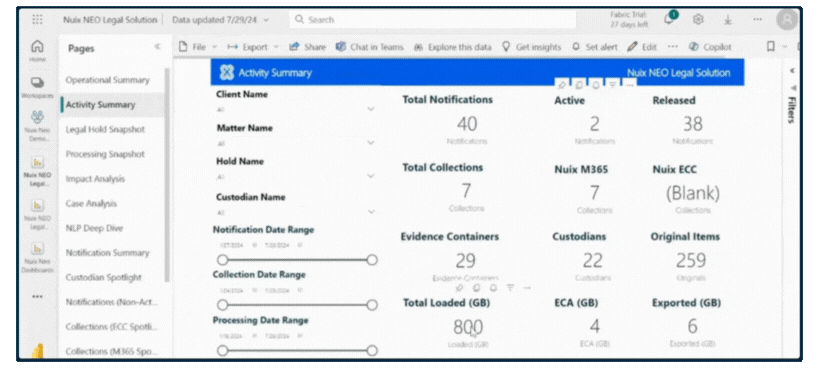Open more options above Total Loaded (GB)
The image size is (819, 368).
527,288
